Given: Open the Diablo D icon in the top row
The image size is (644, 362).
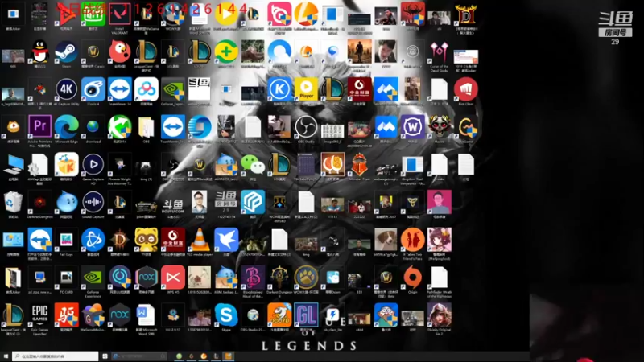Looking at the screenshot, I should click(466, 14).
